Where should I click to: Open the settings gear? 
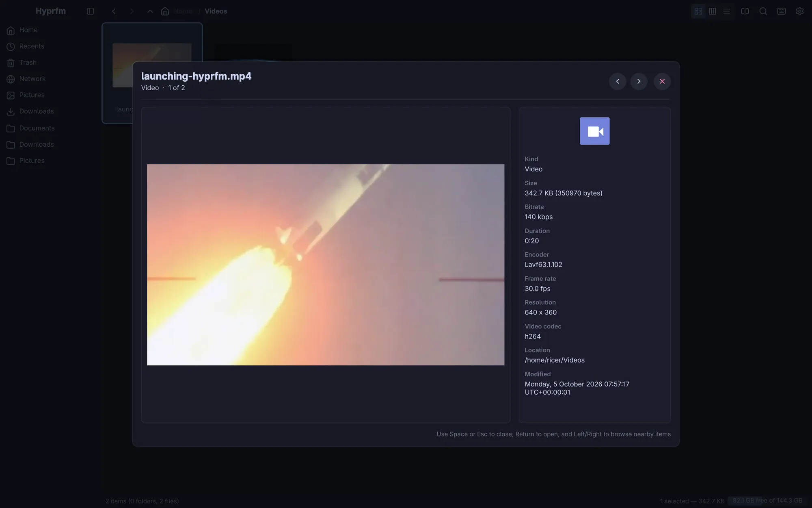click(x=799, y=11)
